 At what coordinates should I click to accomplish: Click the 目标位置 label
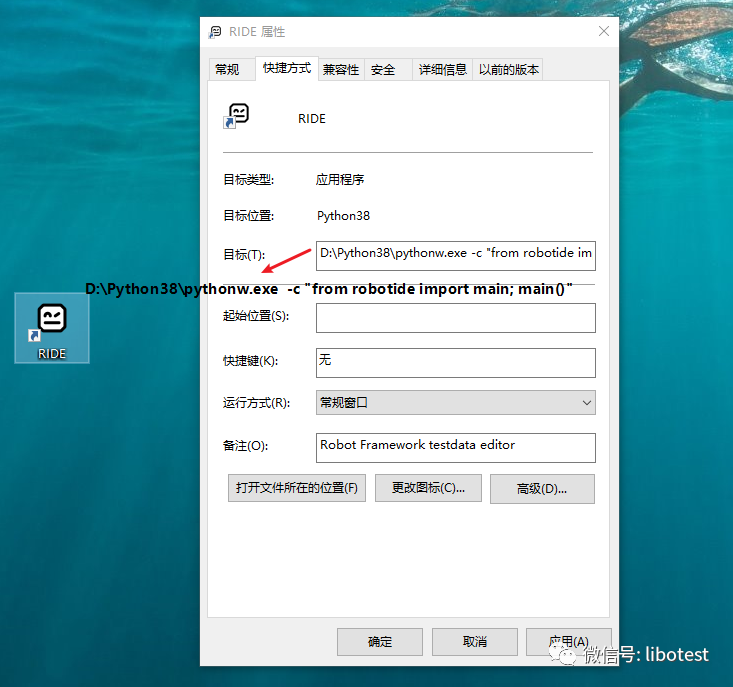(x=248, y=215)
